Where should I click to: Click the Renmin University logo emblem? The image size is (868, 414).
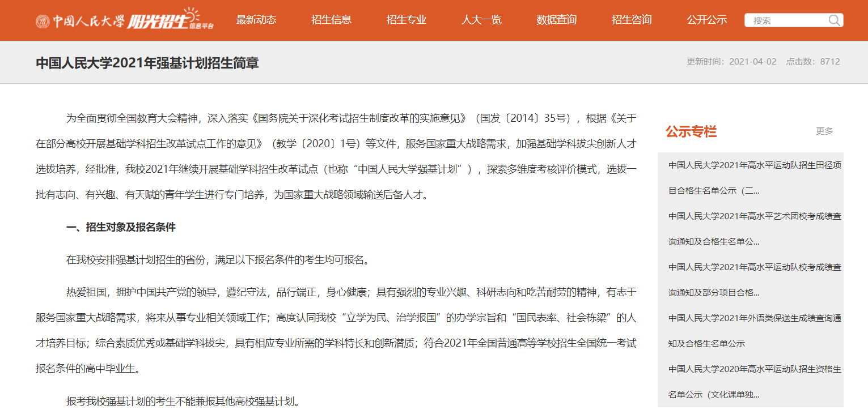coord(43,22)
